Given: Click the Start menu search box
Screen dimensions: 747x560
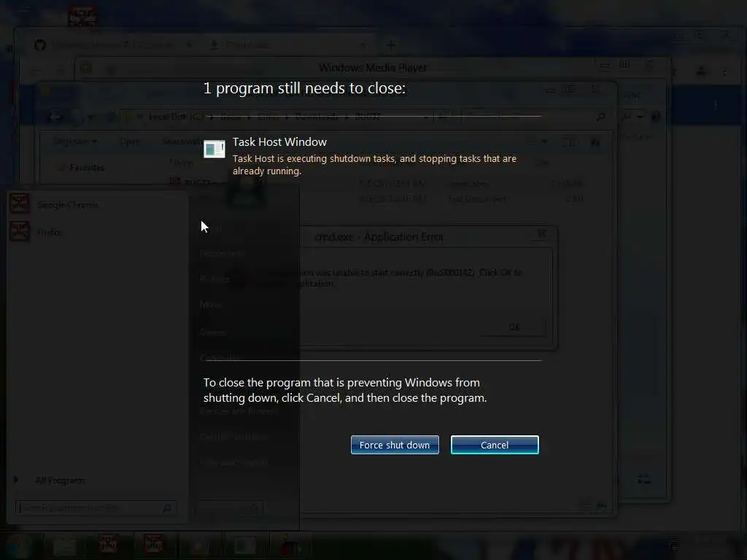Looking at the screenshot, I should click(96, 508).
